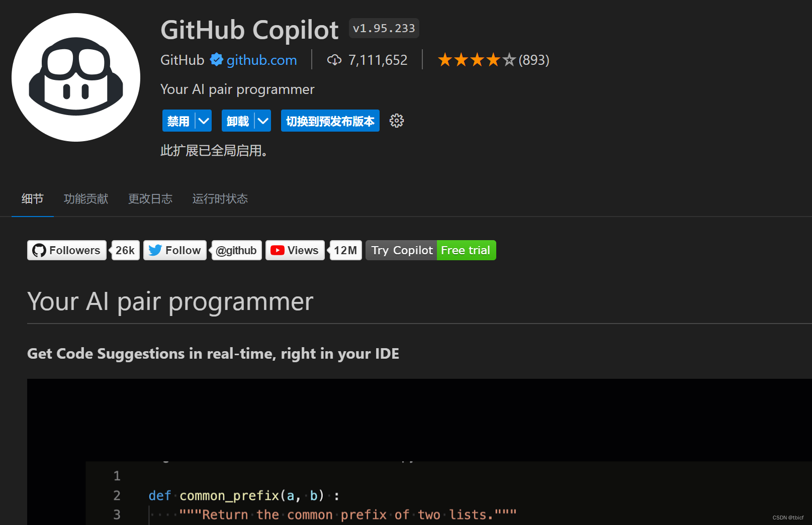Click the 禁用 disable button
This screenshot has width=812, height=525.
[178, 121]
